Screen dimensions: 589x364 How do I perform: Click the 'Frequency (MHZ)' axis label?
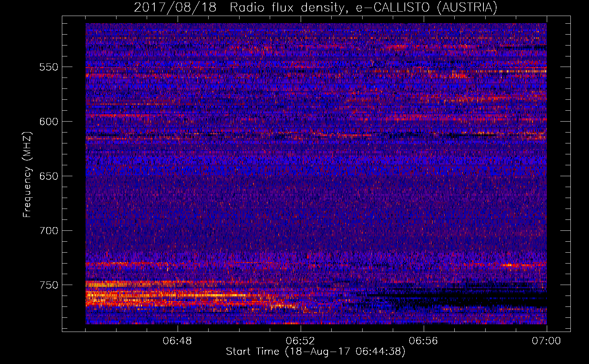pos(27,174)
